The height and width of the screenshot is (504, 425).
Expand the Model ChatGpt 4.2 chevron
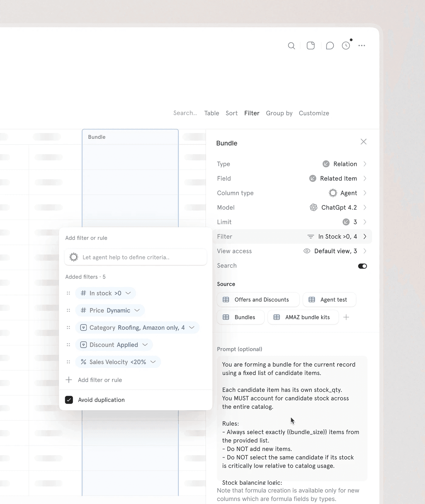pyautogui.click(x=365, y=208)
